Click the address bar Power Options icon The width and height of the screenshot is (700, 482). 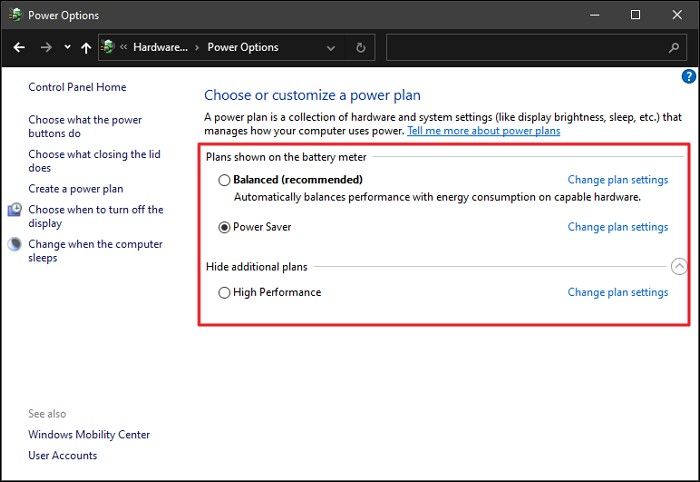coord(108,47)
